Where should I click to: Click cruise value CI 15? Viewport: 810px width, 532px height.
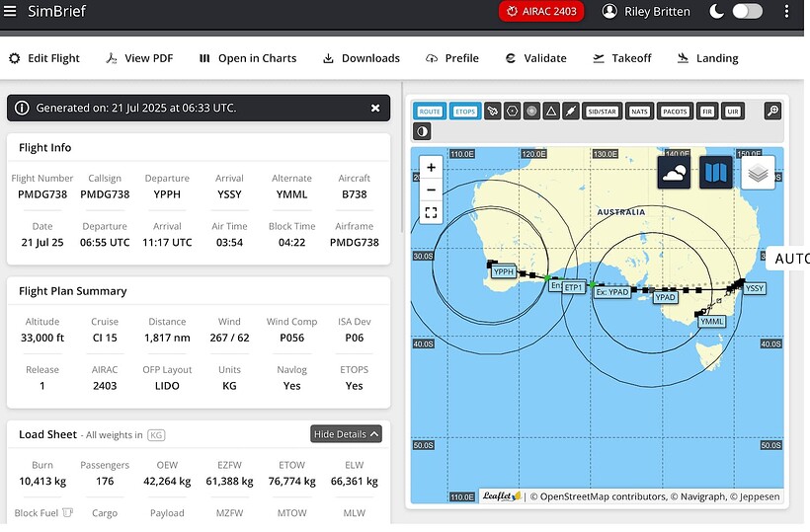(105, 338)
